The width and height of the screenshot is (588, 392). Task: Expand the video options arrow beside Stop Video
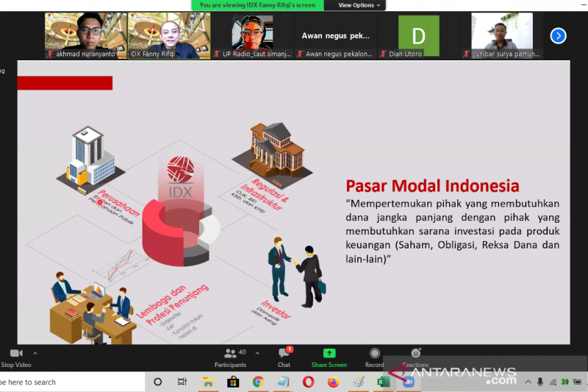point(35,353)
